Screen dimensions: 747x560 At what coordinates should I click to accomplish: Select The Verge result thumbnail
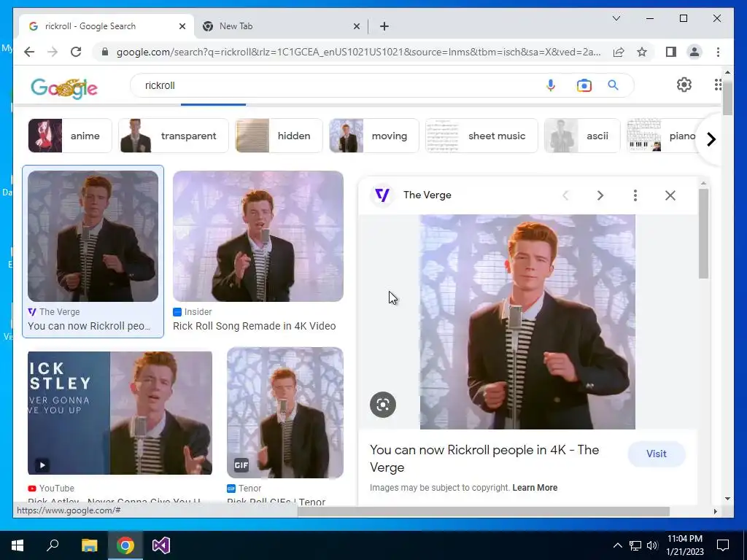click(x=93, y=236)
